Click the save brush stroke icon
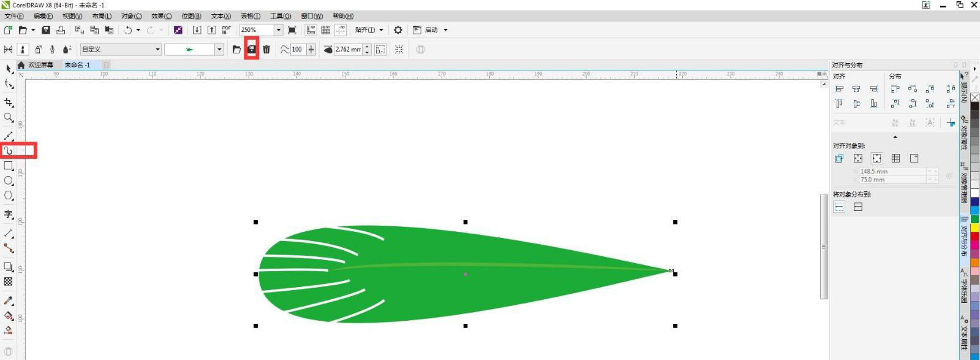 [x=251, y=49]
